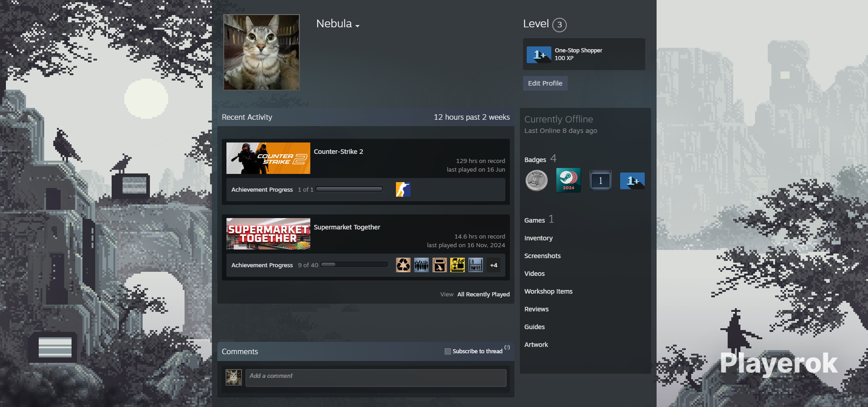868x407 pixels.
Task: Click the large cat profile avatar
Action: pyautogui.click(x=262, y=52)
